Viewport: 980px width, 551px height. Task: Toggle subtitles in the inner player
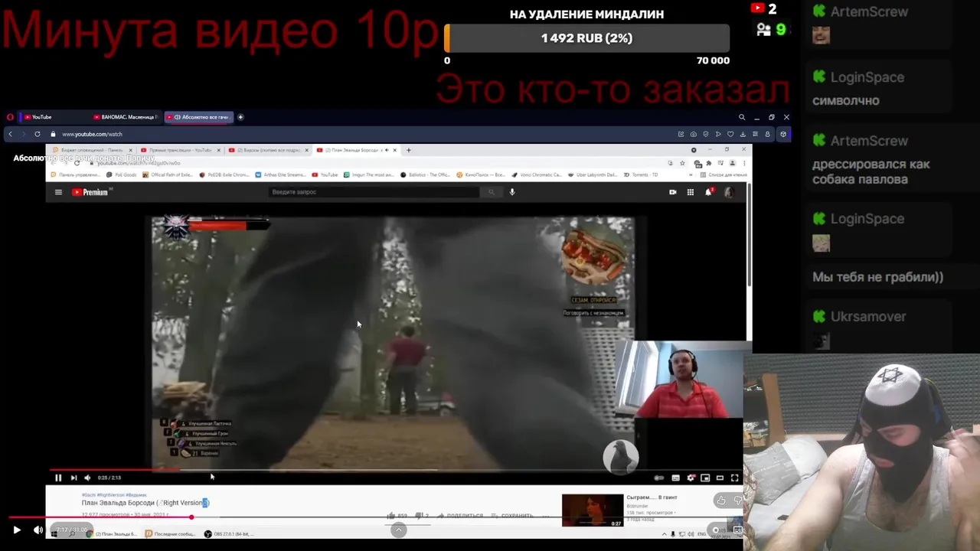pyautogui.click(x=675, y=478)
